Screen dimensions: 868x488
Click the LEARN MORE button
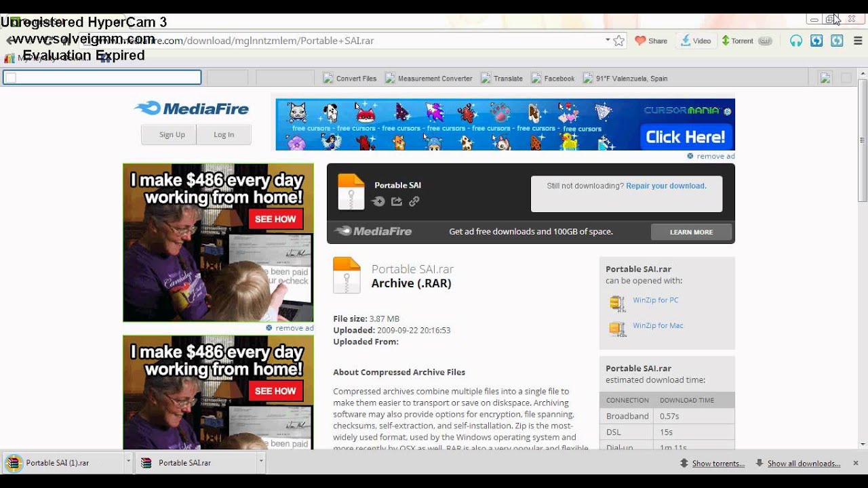[691, 232]
